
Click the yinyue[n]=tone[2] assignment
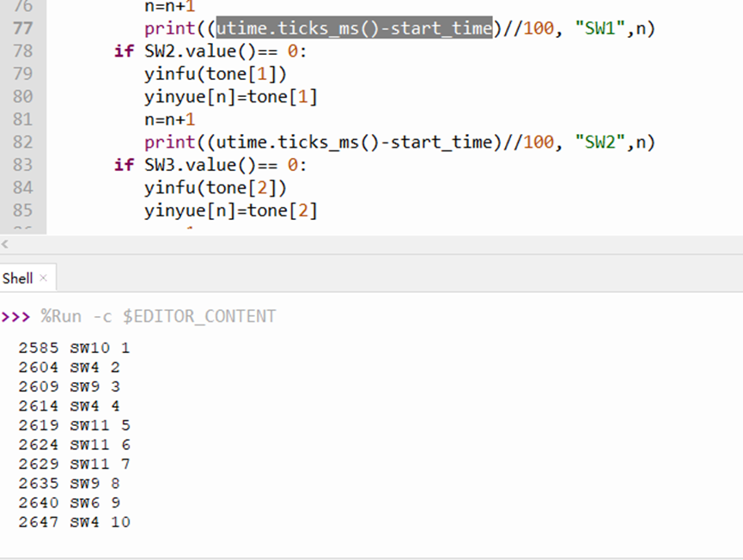tap(231, 210)
